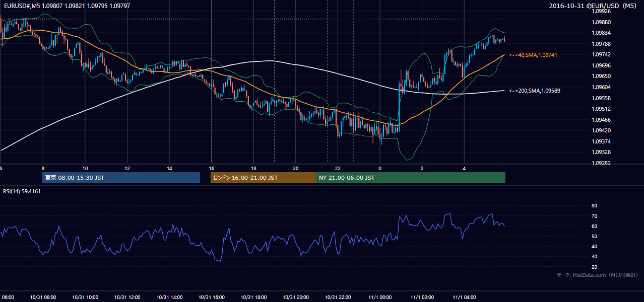
Task: Click price level 1.09420 on the axis
Action: 601,130
